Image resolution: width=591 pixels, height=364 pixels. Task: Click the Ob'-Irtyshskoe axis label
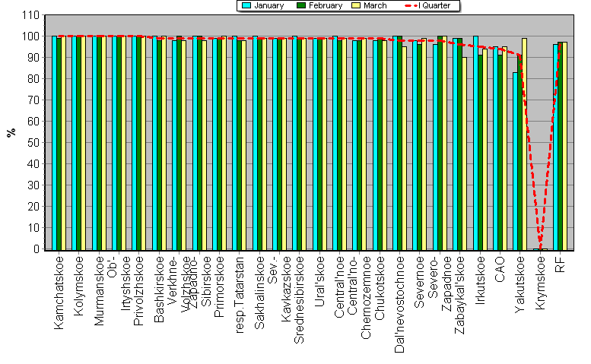click(119, 283)
